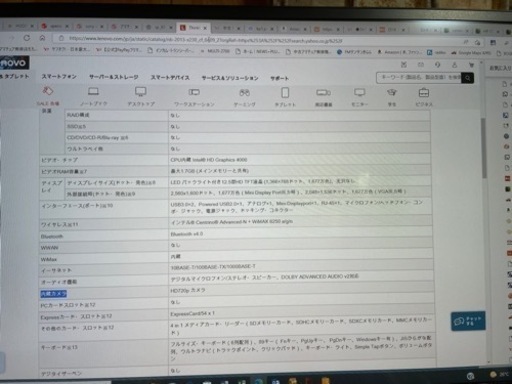Open the Google Maps bookmark
Image resolution: width=512 pixels, height=384 pixels.
click(x=471, y=53)
